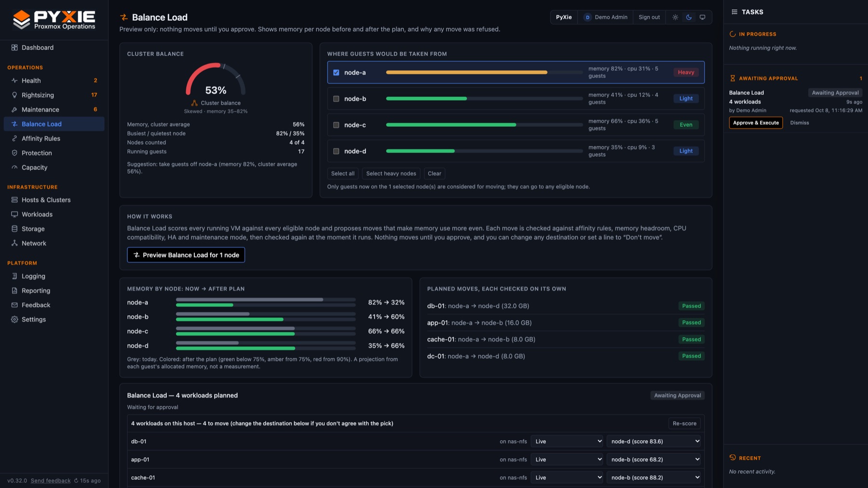Click the Workloads monitor icon

14,214
